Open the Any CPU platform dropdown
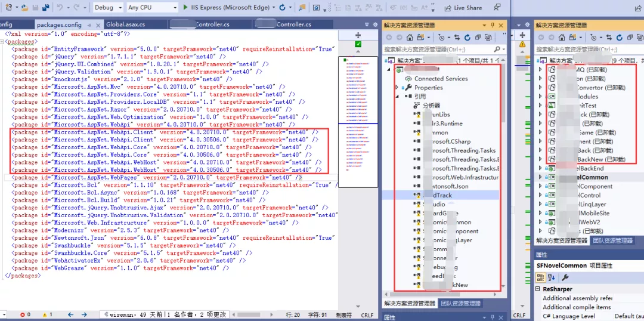 [x=152, y=7]
